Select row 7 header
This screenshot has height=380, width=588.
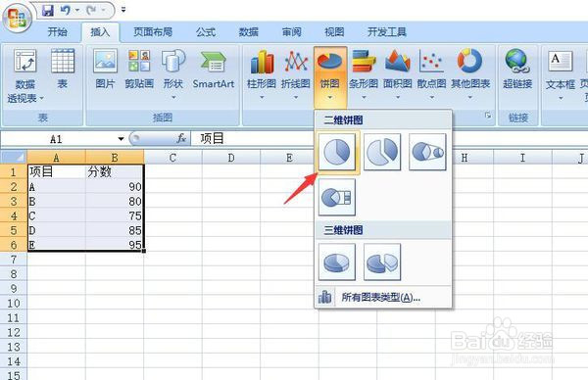pyautogui.click(x=14, y=260)
